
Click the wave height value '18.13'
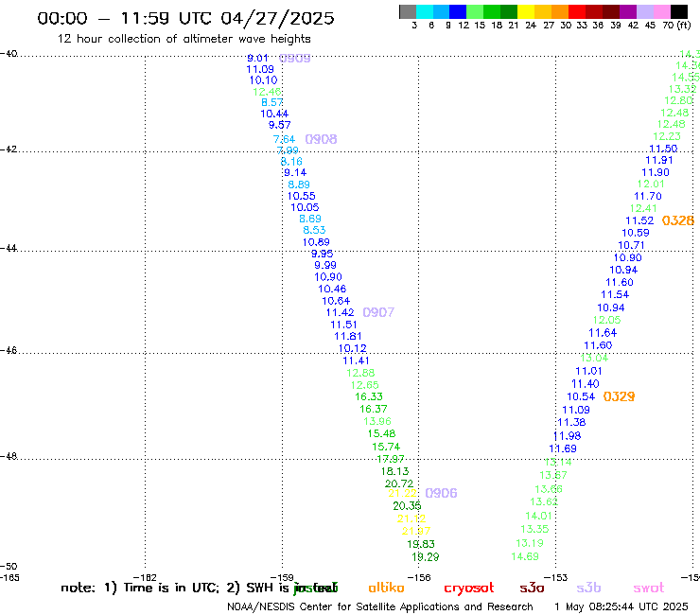(x=394, y=471)
